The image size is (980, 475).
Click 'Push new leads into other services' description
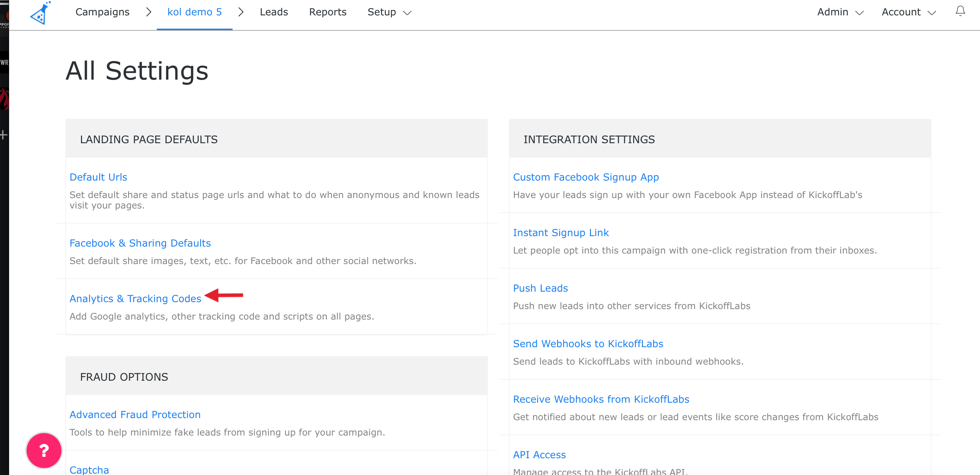click(x=631, y=306)
